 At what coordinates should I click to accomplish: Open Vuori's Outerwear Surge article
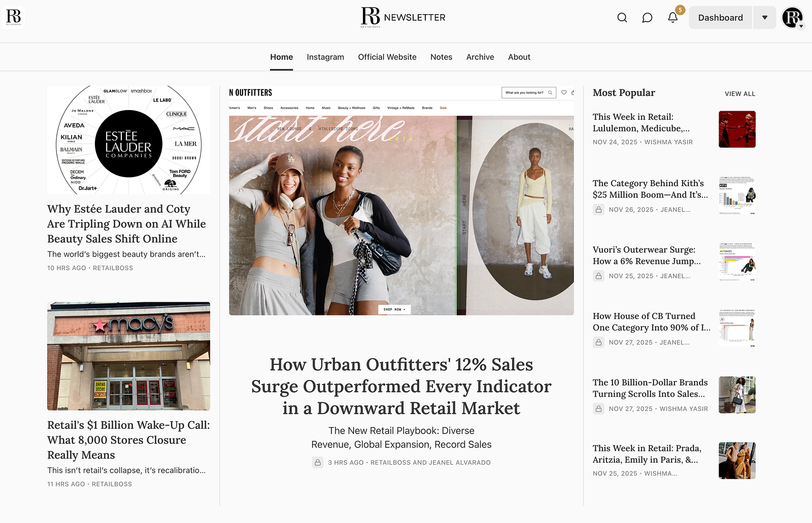coord(647,256)
